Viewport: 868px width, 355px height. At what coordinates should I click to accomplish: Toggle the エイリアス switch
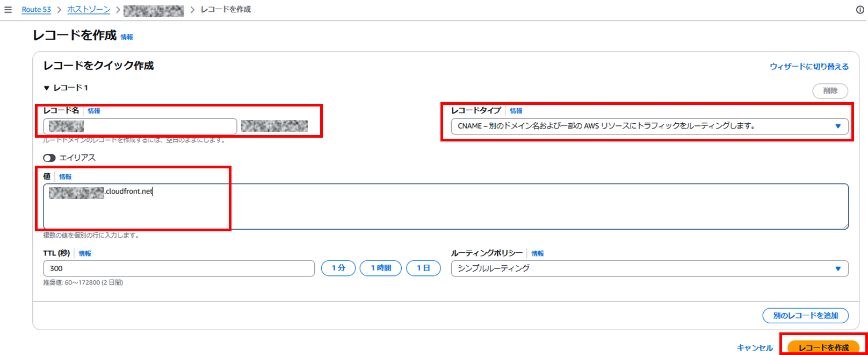49,158
